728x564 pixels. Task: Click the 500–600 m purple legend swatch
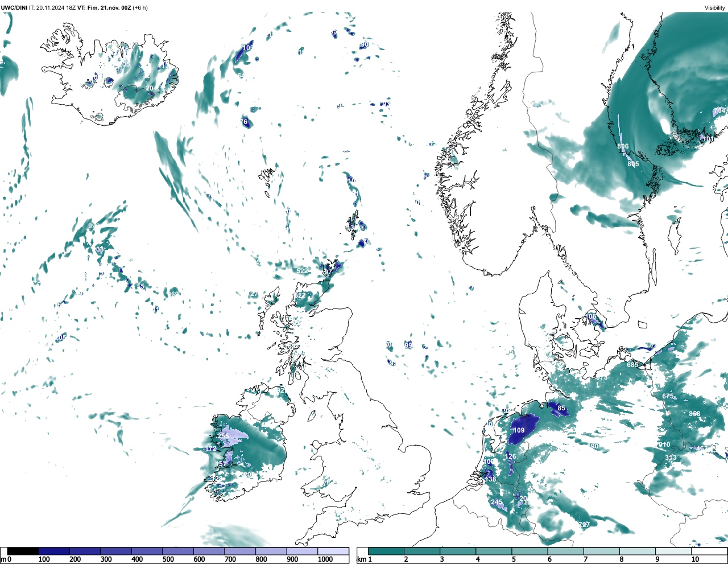click(x=178, y=551)
